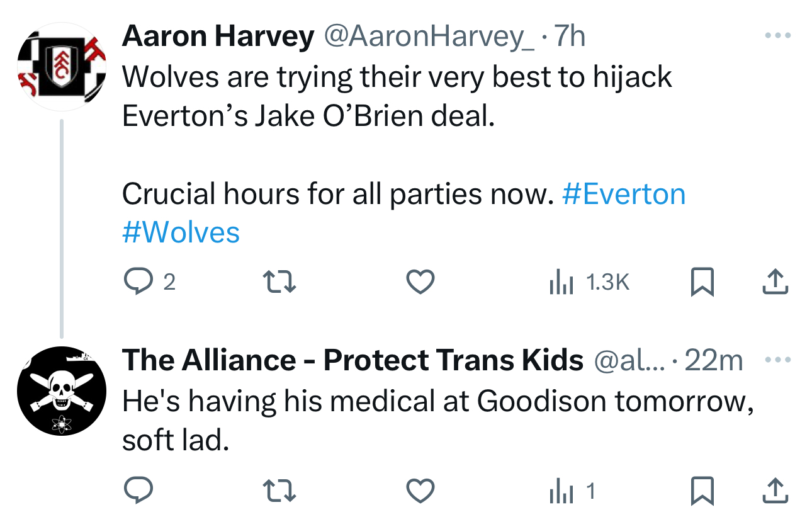Open The Alliance - Protect Trans Kids profile name
This screenshot has height=529, width=812.
pos(352,360)
